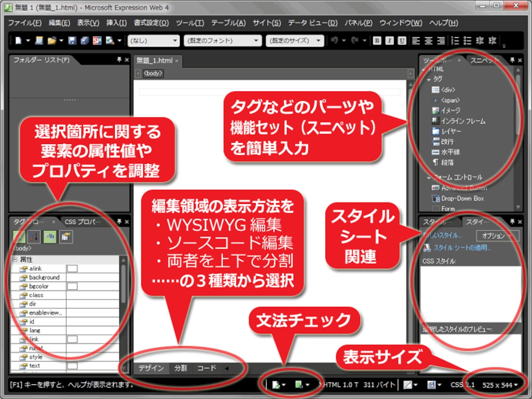Click the Align Left icon
Viewport: 532px width, 399px height.
pos(416,41)
